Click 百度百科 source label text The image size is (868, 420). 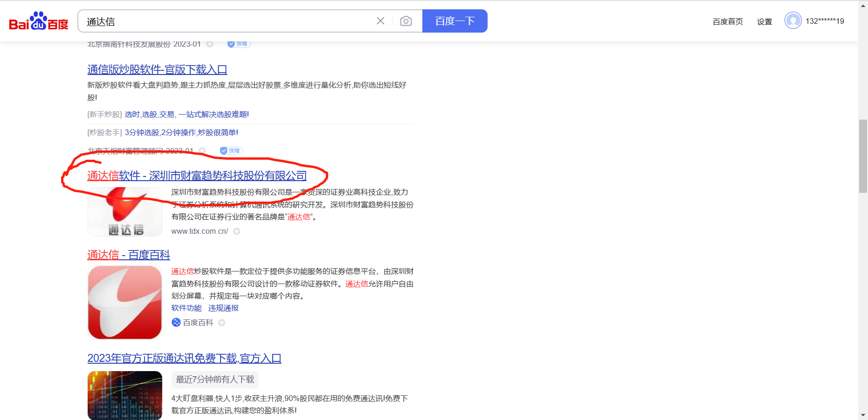[198, 323]
